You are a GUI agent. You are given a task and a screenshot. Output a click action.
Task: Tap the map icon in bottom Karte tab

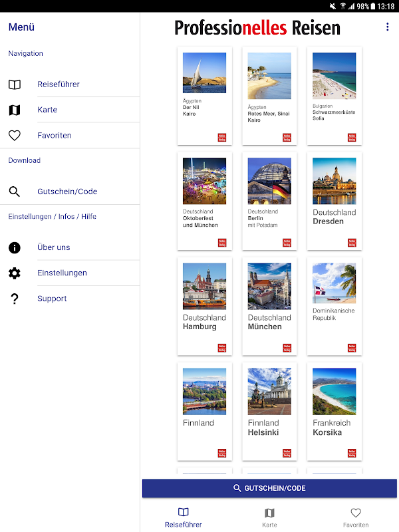point(269,513)
